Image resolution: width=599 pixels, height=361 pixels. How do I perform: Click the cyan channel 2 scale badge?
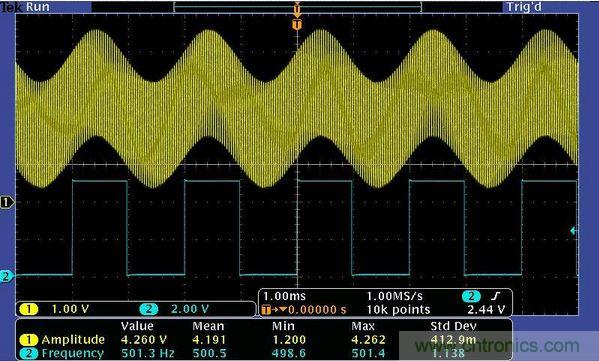pyautogui.click(x=149, y=309)
